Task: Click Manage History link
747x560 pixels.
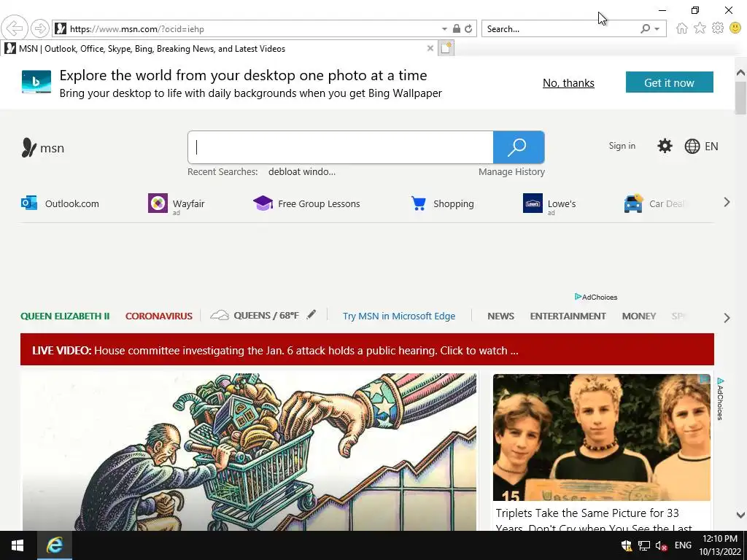Action: click(x=511, y=171)
